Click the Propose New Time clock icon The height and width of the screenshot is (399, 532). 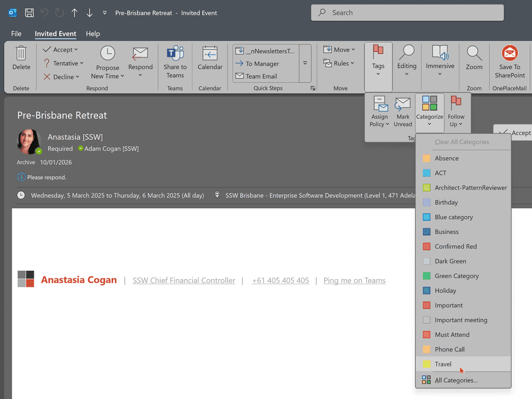click(x=108, y=53)
